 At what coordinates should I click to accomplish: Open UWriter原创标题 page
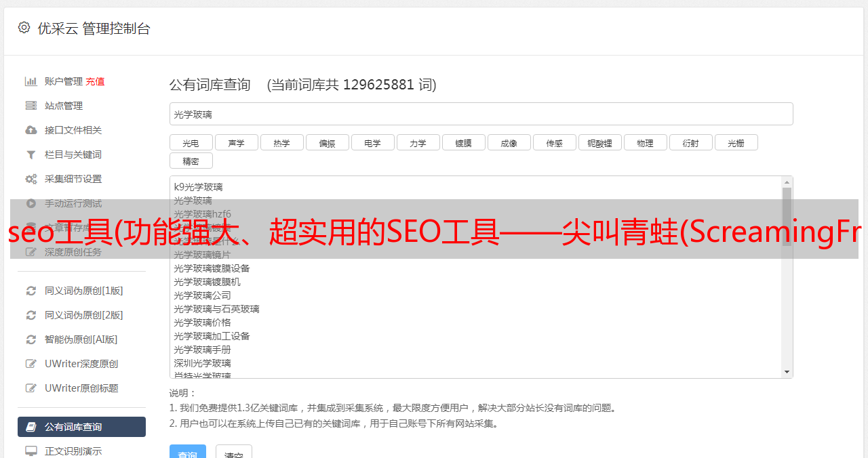click(x=81, y=388)
